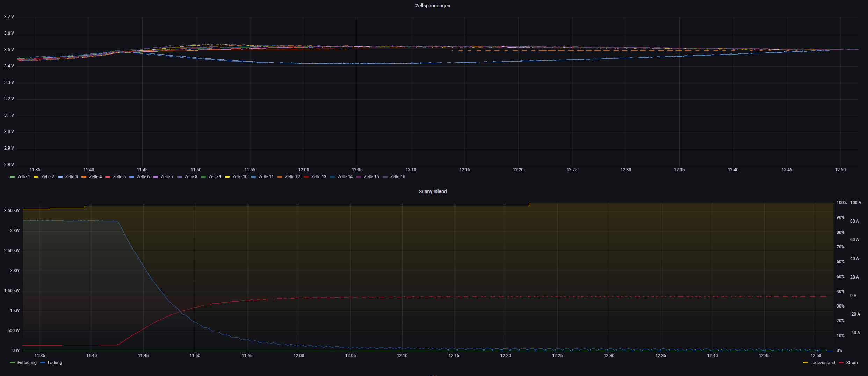Click the Zelle 4 orange color swatch
Screen dimensions: 868x376
(84, 177)
